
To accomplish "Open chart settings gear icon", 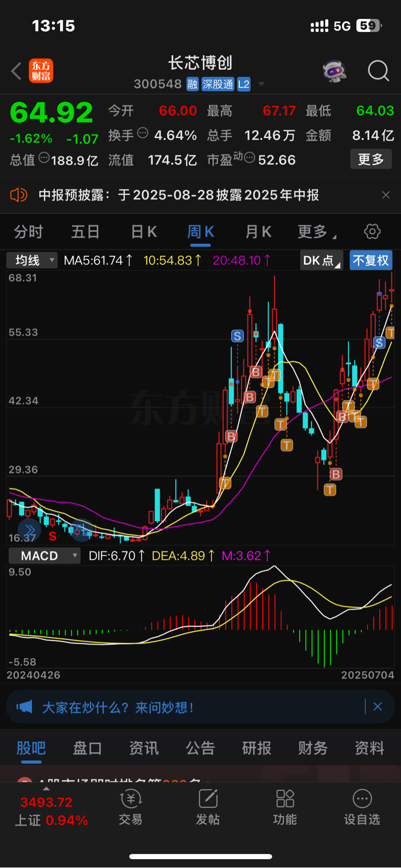I will click(372, 231).
